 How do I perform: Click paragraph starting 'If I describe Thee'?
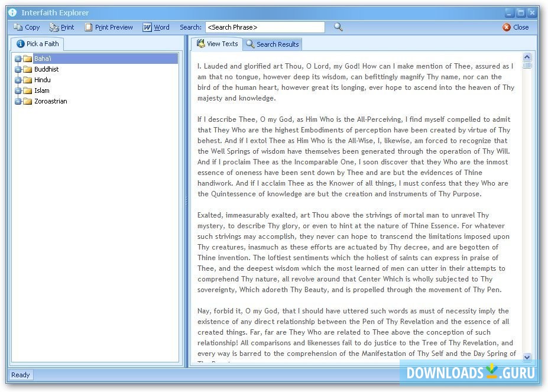click(x=354, y=157)
